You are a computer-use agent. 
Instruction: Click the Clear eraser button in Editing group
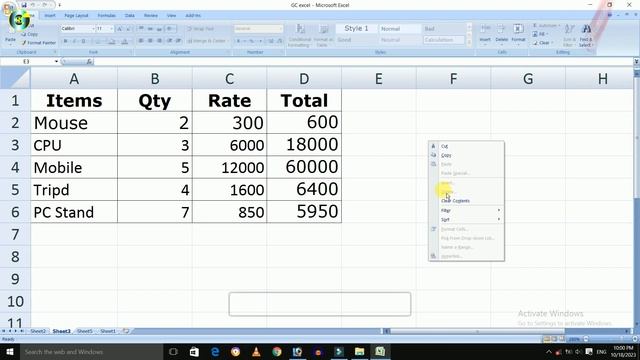pos(543,42)
